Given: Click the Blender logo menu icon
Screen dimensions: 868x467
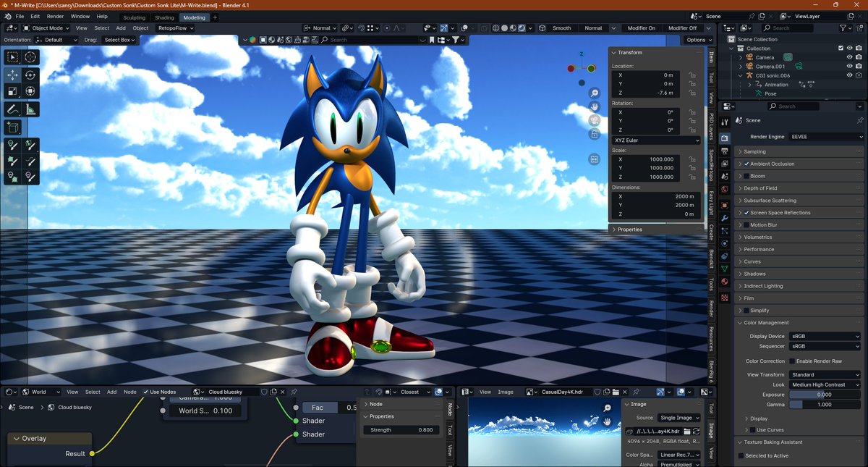Looking at the screenshot, I should [x=7, y=16].
